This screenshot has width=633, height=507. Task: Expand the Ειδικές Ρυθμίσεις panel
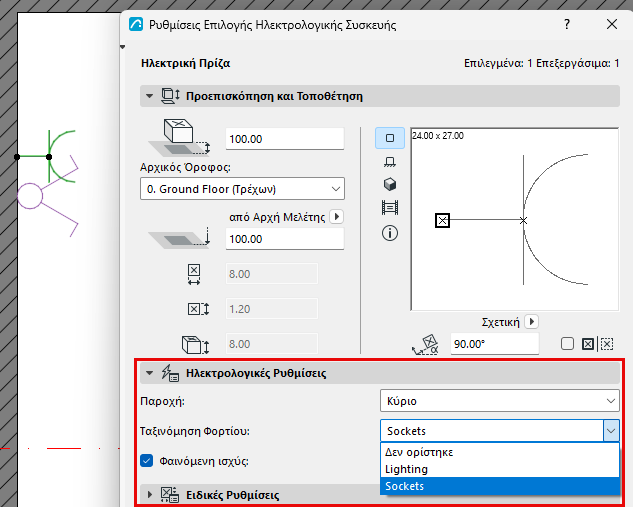click(x=150, y=494)
